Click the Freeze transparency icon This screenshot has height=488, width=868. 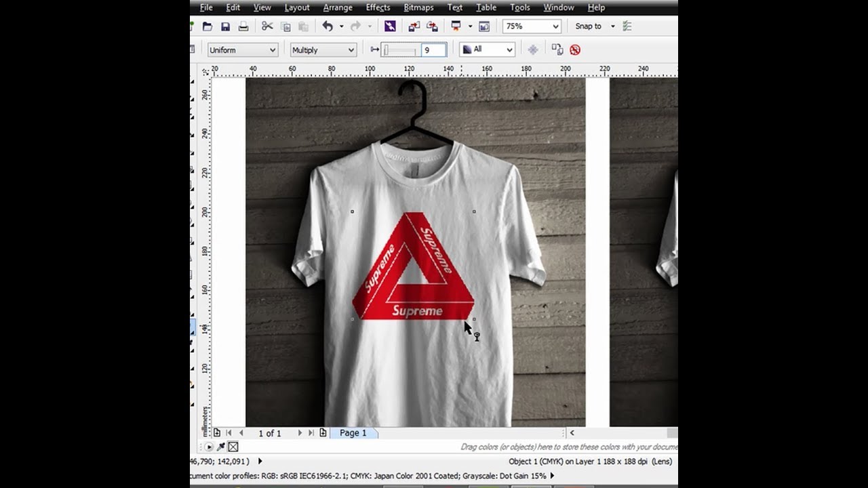click(533, 49)
